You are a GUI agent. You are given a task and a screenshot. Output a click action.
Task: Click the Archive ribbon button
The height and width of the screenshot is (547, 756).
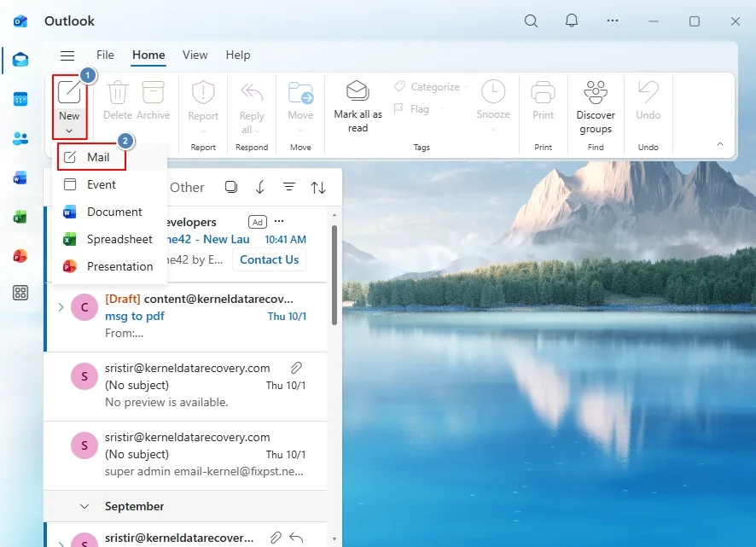click(154, 101)
